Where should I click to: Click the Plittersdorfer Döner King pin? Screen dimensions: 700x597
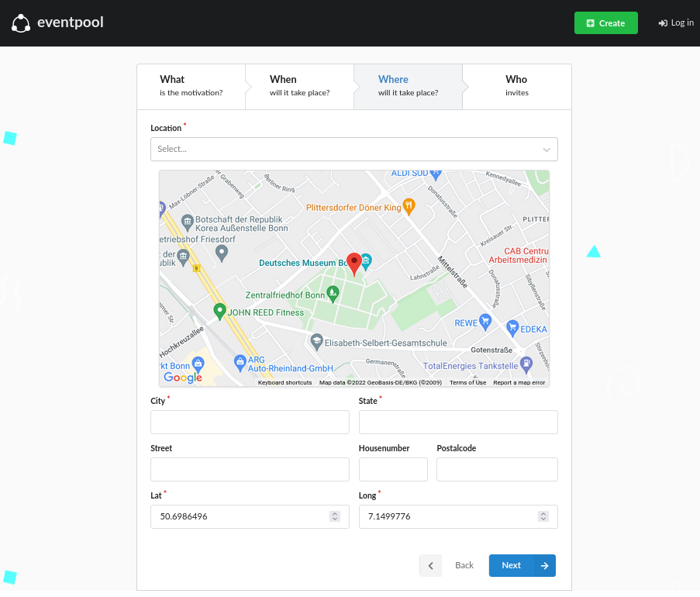(409, 205)
